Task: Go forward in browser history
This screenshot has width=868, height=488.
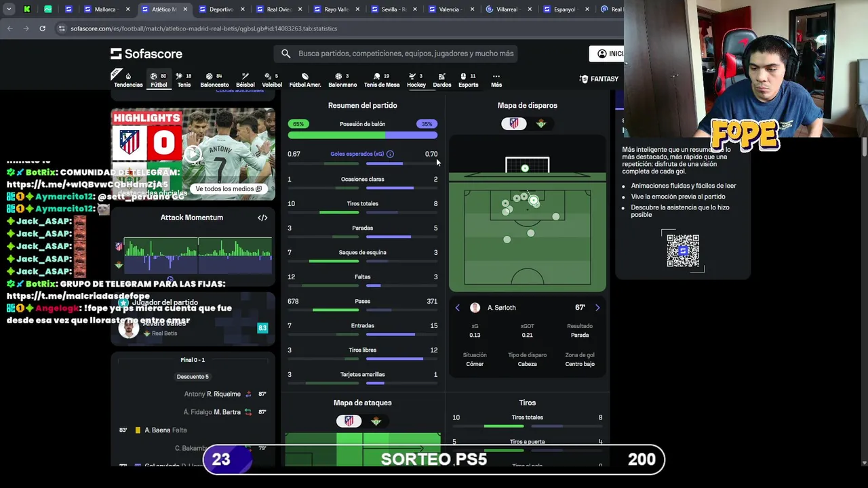Action: click(26, 28)
